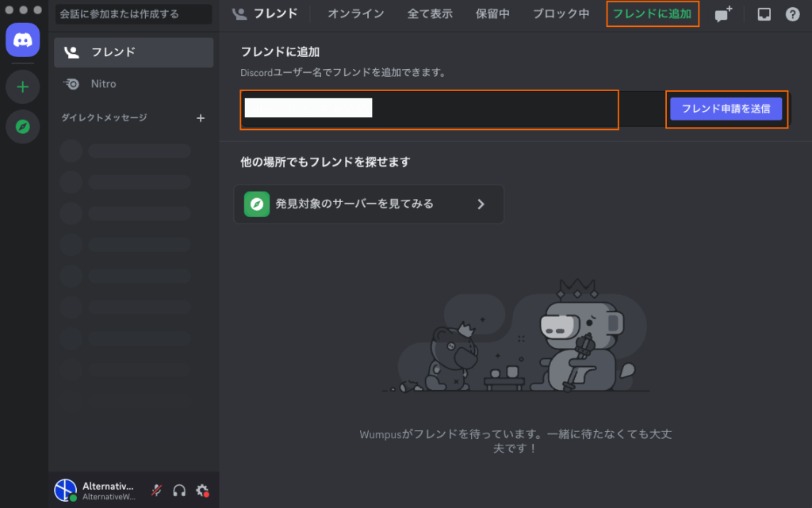Toggle headphones deafen in user panel
The width and height of the screenshot is (812, 508).
tap(179, 491)
